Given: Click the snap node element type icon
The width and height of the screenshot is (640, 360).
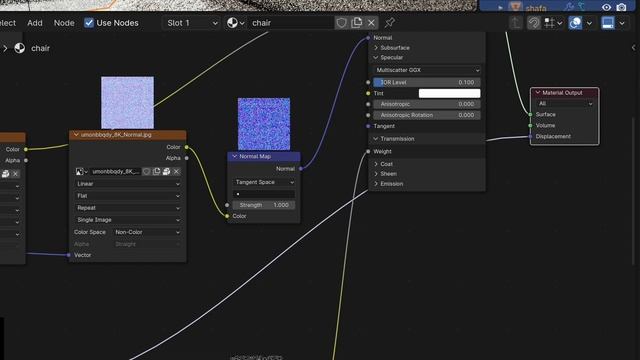Looking at the screenshot, I should pyautogui.click(x=549, y=23).
